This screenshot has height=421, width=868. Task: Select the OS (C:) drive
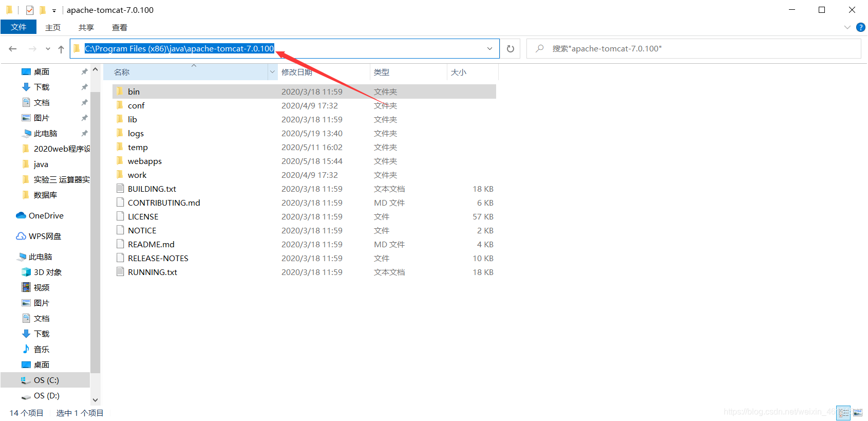point(46,380)
